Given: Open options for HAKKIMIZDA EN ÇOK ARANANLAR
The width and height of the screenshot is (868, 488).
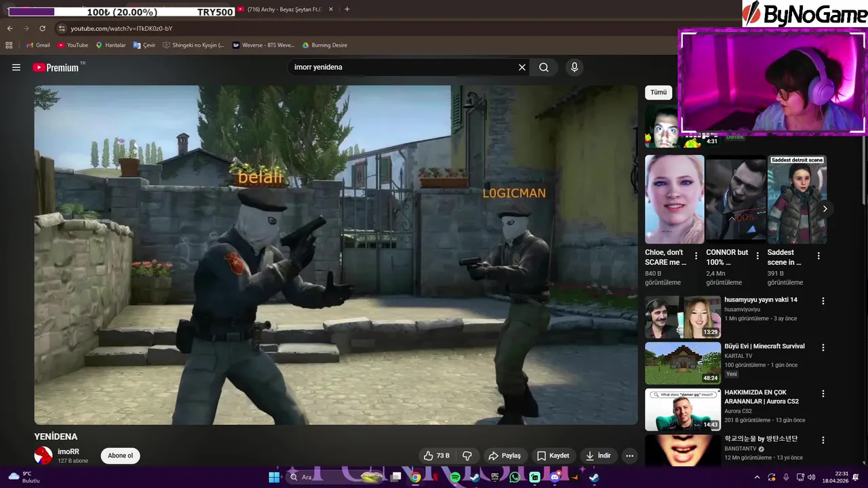Looking at the screenshot, I should pos(823,393).
